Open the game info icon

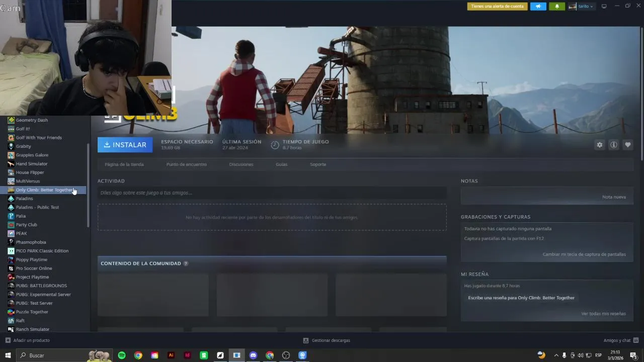(x=614, y=145)
